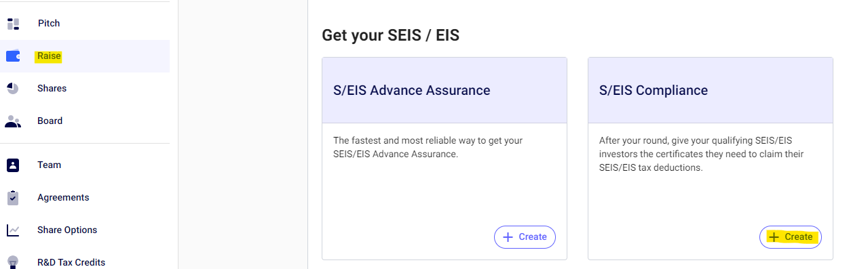Select Raise in the sidebar
868x269 pixels.
tap(49, 56)
